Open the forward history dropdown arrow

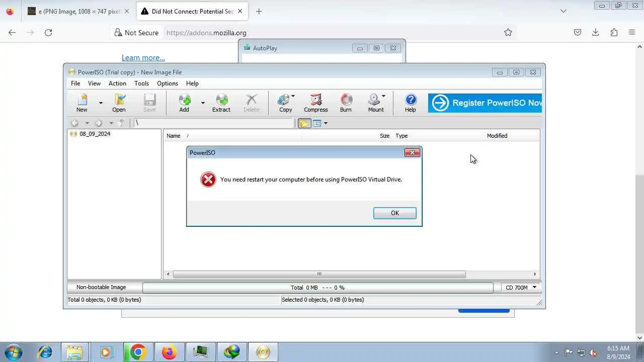(x=111, y=123)
